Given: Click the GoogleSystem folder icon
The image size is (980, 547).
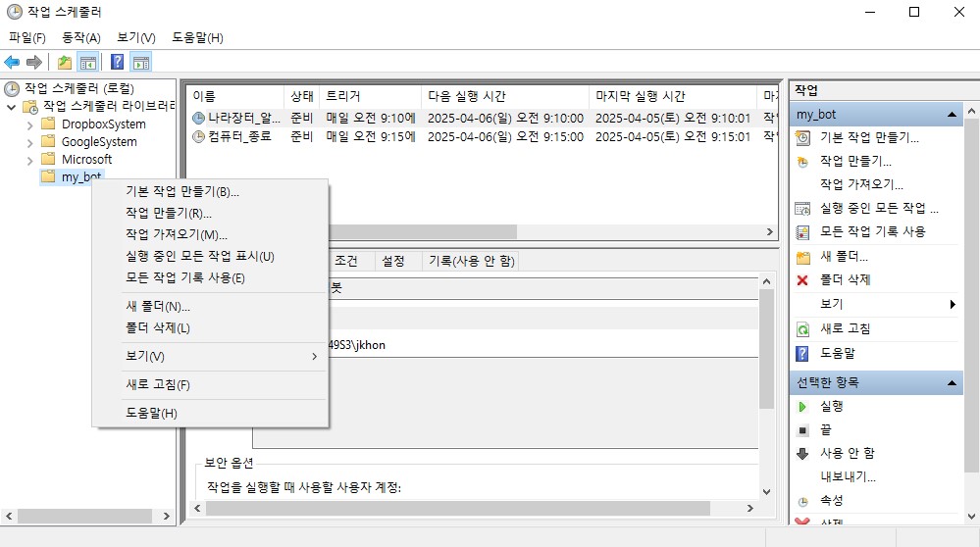Looking at the screenshot, I should 48,141.
